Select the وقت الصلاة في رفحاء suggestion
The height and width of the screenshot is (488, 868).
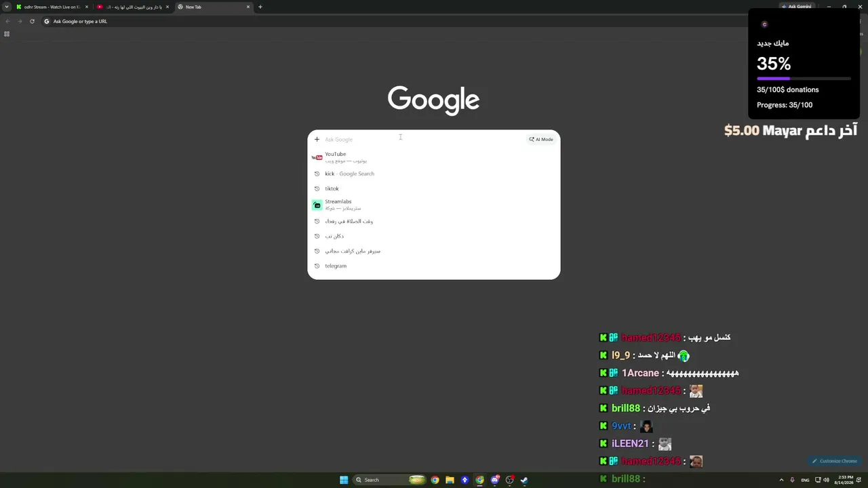click(x=434, y=221)
